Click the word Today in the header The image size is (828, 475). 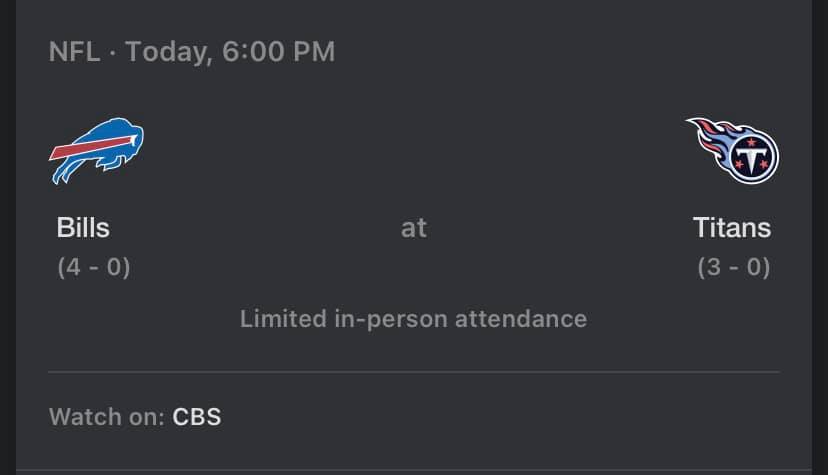coord(167,52)
